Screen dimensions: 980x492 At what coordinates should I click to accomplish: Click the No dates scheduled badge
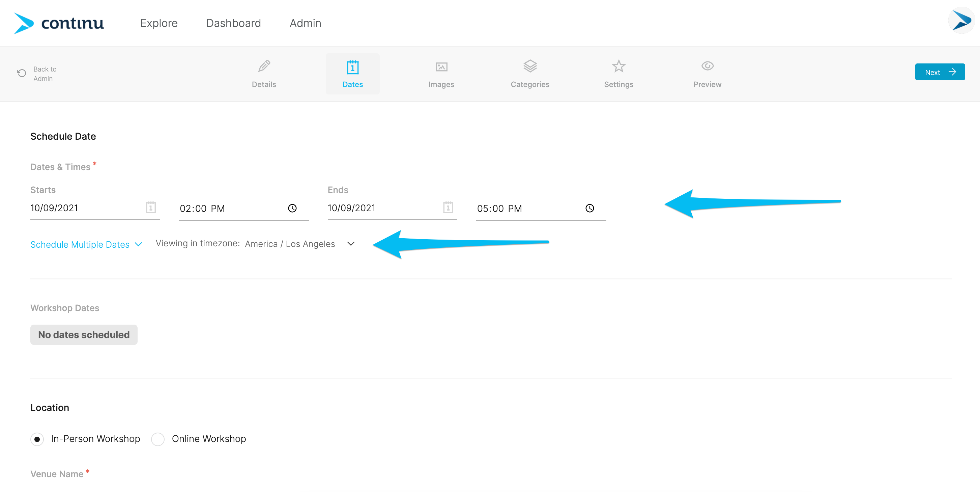pos(84,335)
